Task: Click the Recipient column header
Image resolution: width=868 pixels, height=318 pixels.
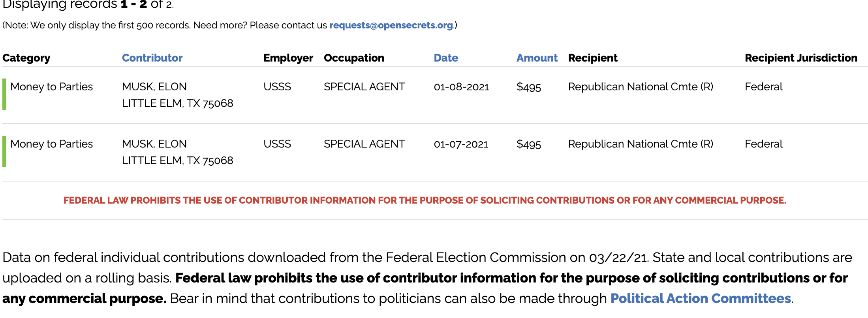Action: (x=593, y=58)
